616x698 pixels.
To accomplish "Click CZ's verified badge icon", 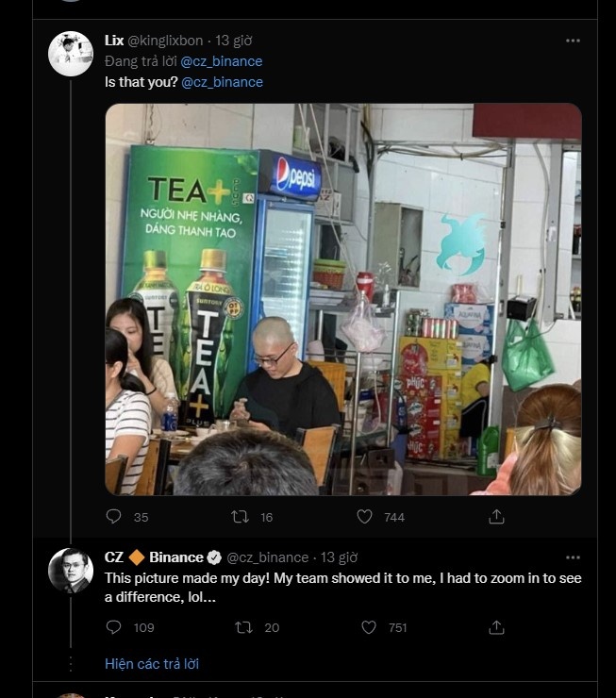I will 214,557.
